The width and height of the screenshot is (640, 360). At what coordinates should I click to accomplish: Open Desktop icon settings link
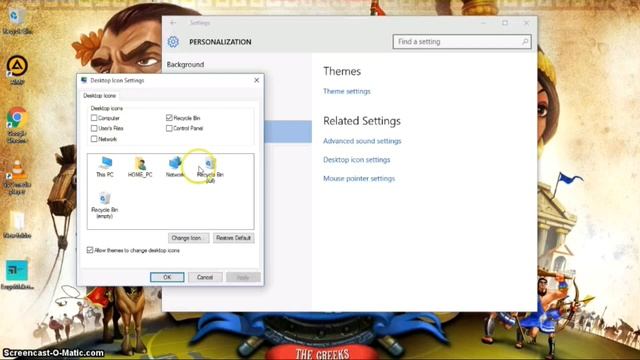[x=357, y=160]
